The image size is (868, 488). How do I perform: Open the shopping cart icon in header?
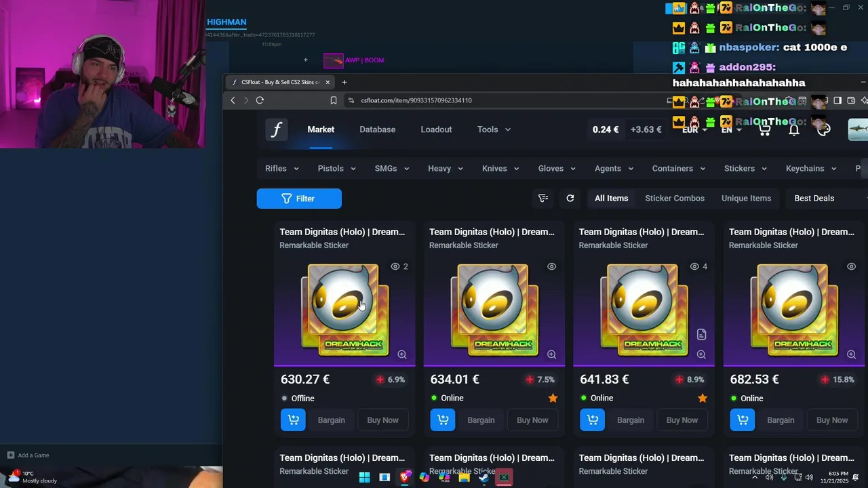coord(764,129)
